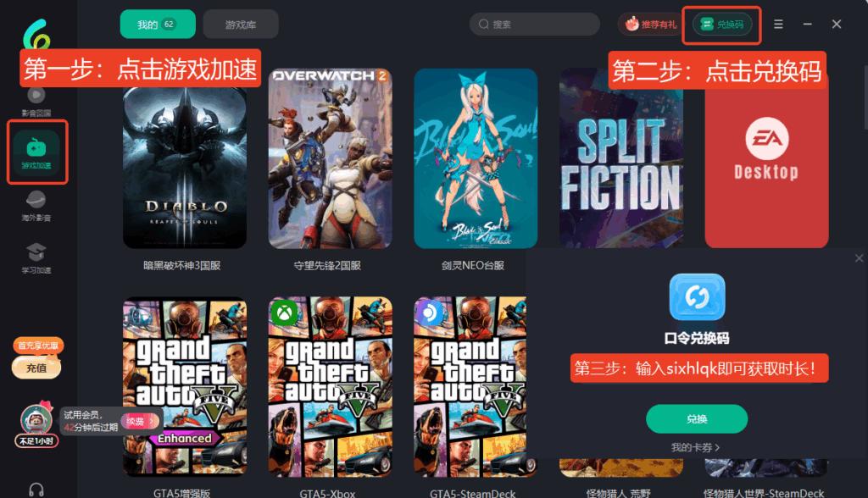Switch to the 游戏库 tab
Screen dimensions: 868x498
pos(240,25)
